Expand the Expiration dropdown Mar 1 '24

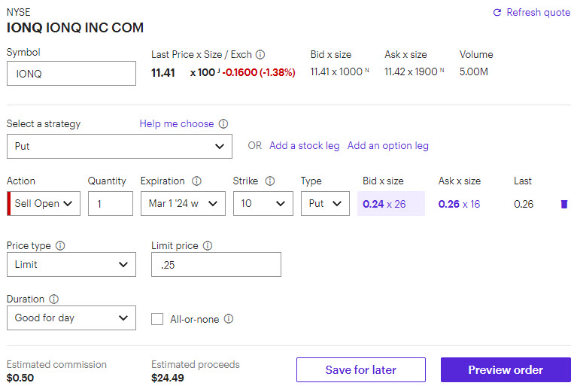pos(183,204)
